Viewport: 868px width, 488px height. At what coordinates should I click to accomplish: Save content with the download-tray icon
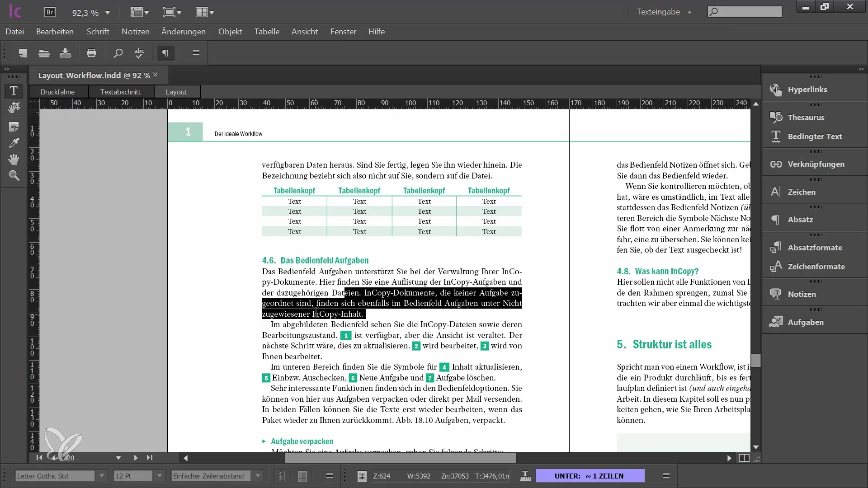[x=65, y=53]
